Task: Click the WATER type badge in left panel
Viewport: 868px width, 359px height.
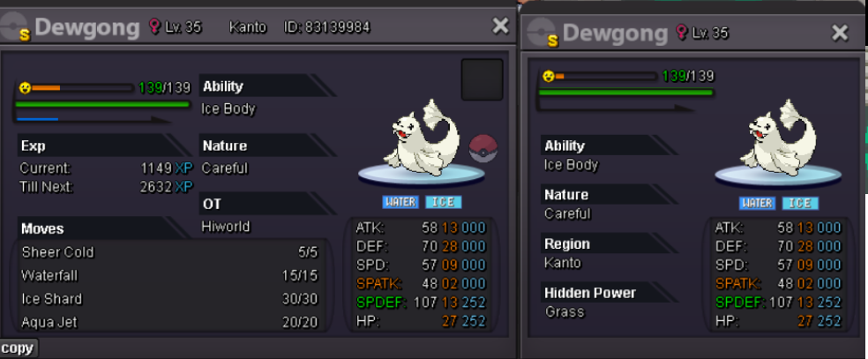Action: click(400, 202)
